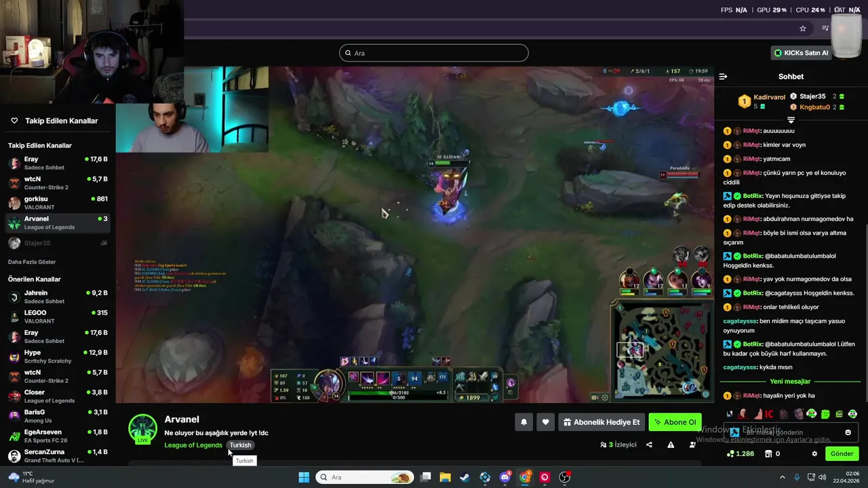Screen dimensions: 868x488
Task: Click the heart icon next to Takip Edilen Kanallar
Action: tap(14, 121)
